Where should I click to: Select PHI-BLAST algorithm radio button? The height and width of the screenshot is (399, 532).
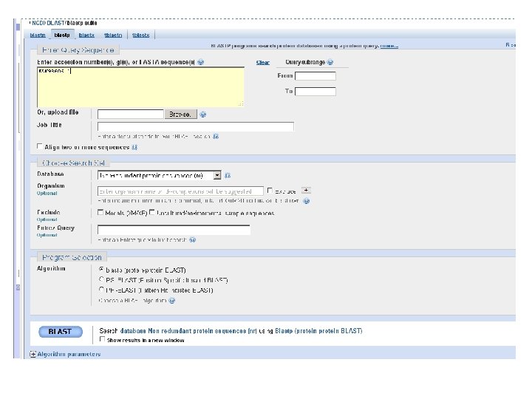(101, 290)
